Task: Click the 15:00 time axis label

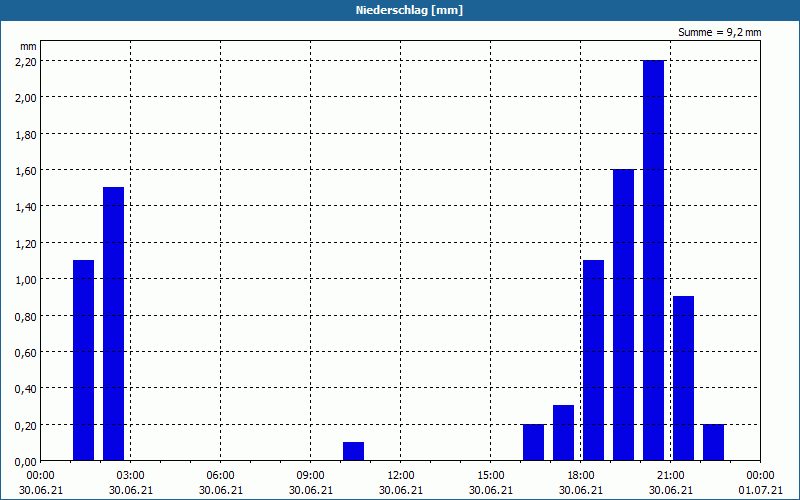Action: point(491,476)
